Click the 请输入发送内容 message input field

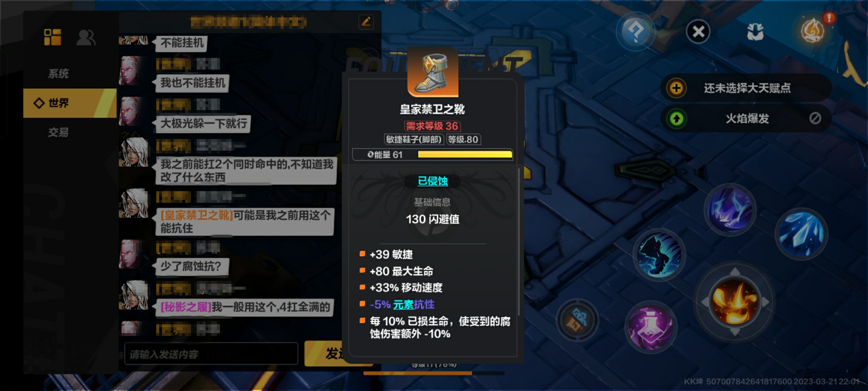211,354
